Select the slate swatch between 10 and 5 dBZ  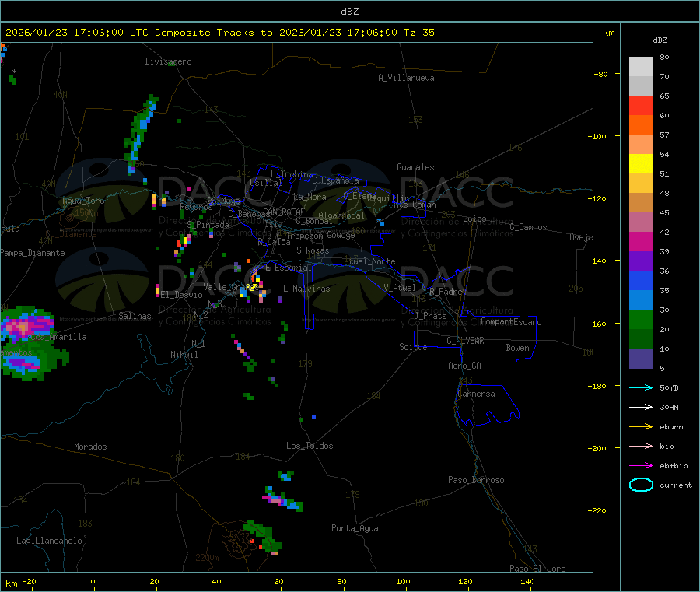[641, 359]
